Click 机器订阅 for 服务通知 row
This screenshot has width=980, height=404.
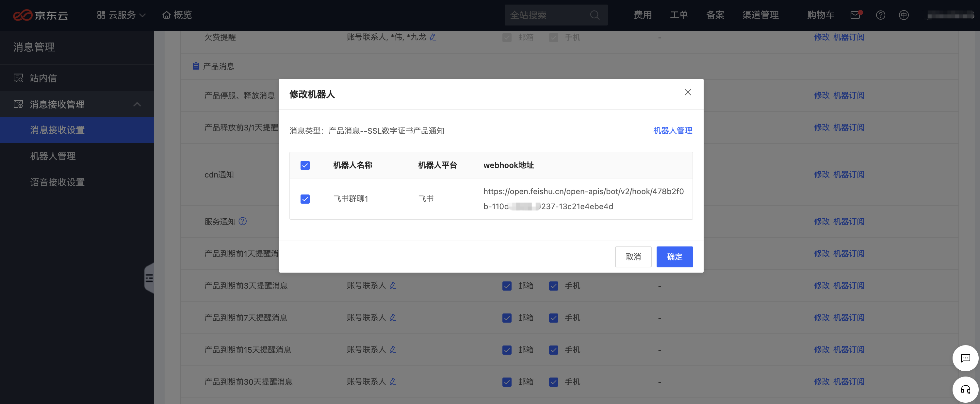pyautogui.click(x=849, y=222)
